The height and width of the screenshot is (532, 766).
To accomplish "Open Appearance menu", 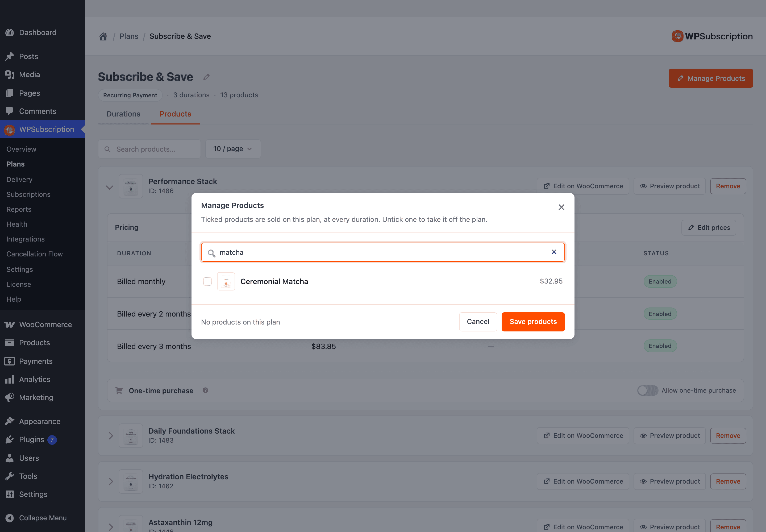I will coord(42,421).
